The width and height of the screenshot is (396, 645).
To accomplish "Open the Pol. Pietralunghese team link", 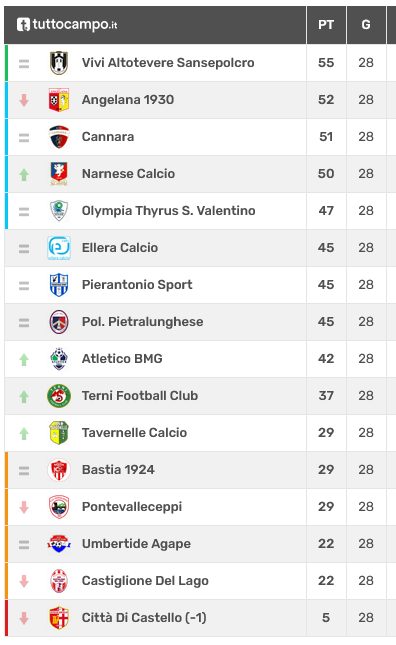I will click(142, 322).
